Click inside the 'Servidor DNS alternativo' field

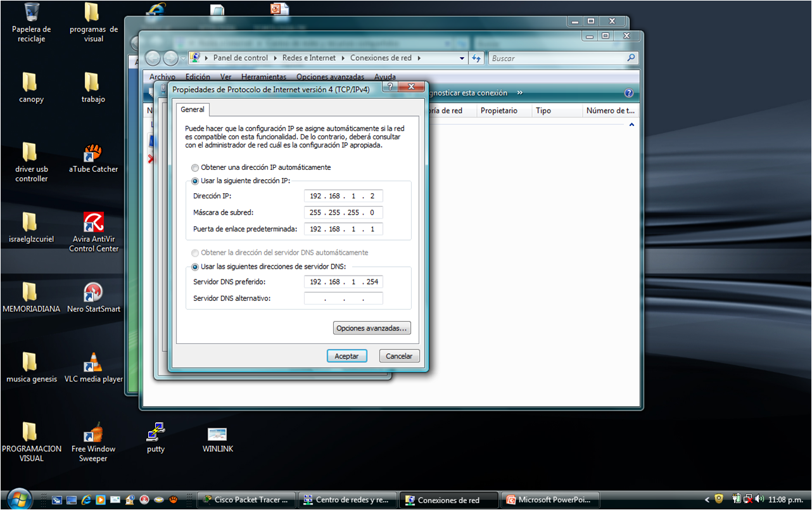(x=343, y=298)
